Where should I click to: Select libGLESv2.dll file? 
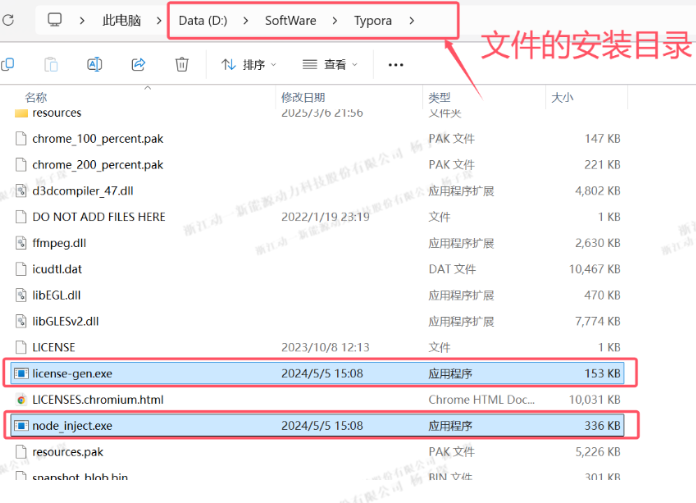(x=65, y=321)
